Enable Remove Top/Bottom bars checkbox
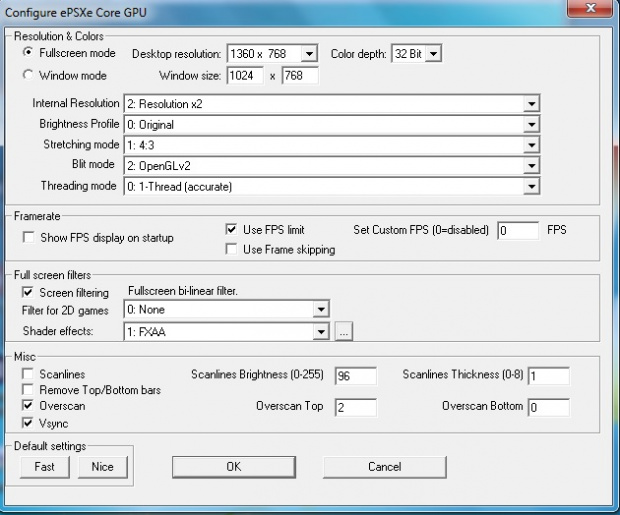Screen dimensions: 620x515 click(28, 390)
